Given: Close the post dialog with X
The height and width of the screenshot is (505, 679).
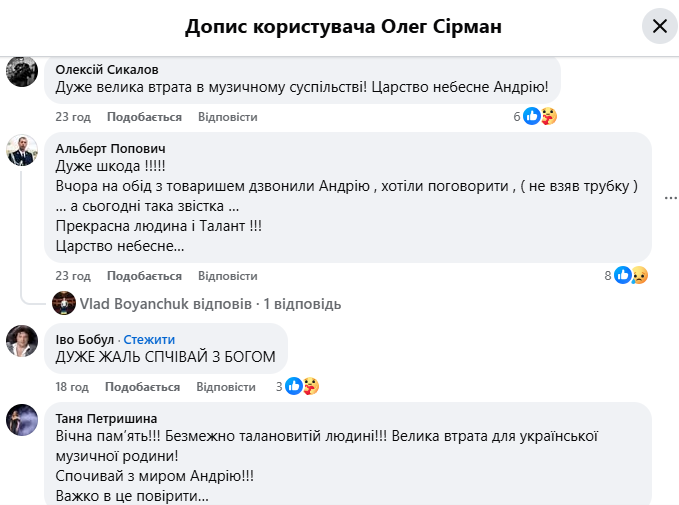Looking at the screenshot, I should click(659, 26).
